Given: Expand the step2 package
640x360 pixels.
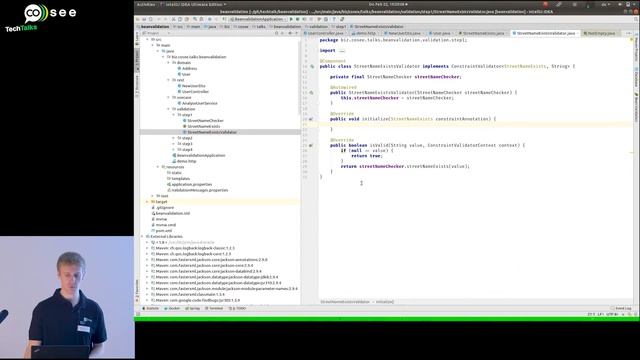Looking at the screenshot, I should coord(174,138).
